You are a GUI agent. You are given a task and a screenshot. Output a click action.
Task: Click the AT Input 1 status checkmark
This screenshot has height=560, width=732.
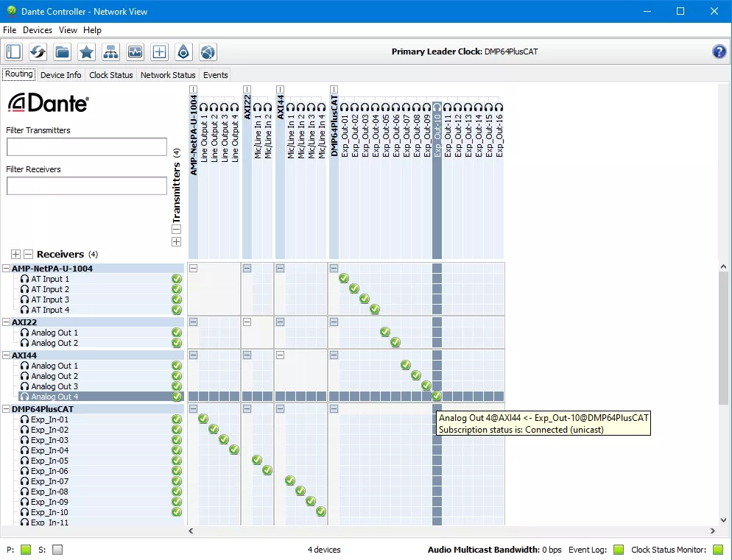[x=177, y=279]
